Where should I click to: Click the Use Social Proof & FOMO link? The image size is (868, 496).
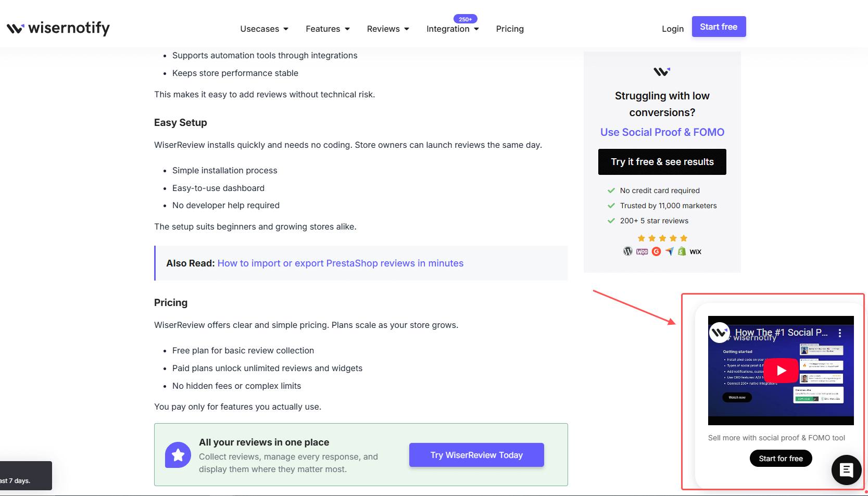662,132
